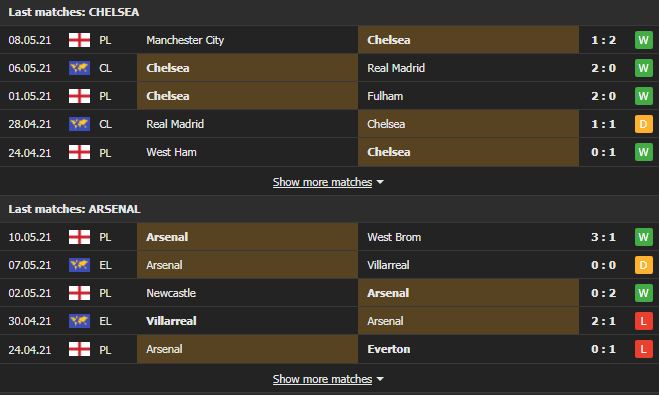The image size is (659, 395).
Task: Click the Europa League flag on 07.05.21 row
Action: pos(79,265)
